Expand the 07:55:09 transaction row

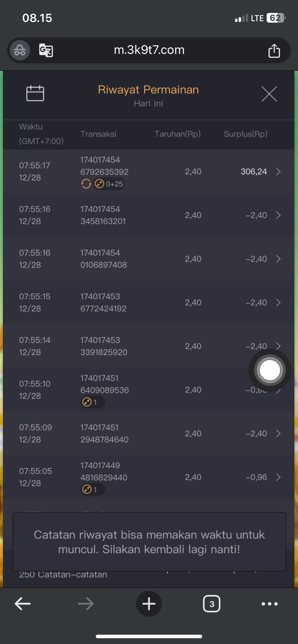coord(278,434)
